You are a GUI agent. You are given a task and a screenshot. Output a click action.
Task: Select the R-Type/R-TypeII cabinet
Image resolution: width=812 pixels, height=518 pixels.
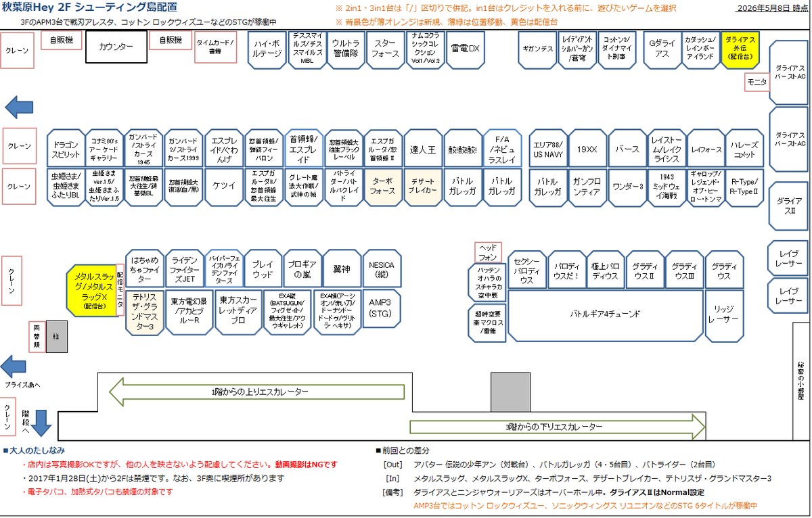(x=745, y=187)
